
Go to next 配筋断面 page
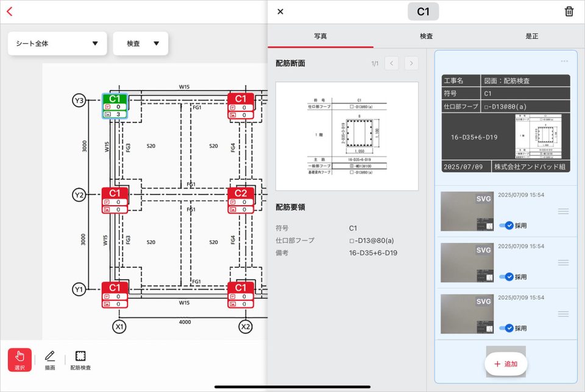point(411,63)
